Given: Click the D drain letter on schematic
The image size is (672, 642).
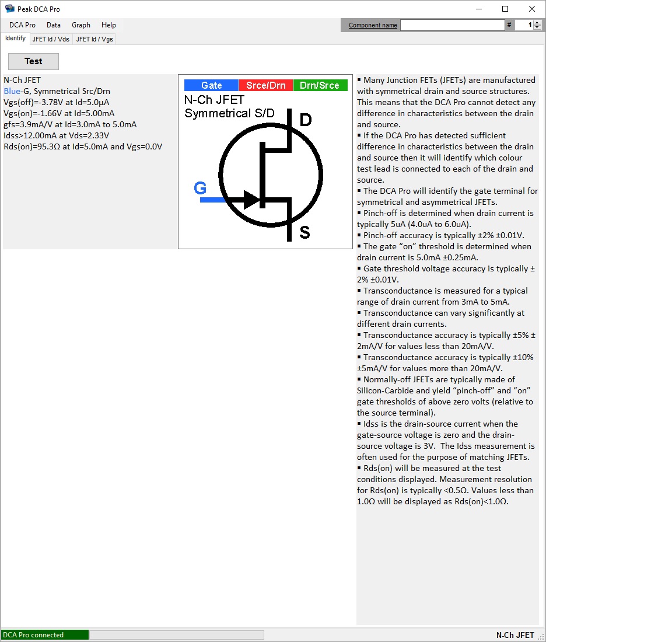Looking at the screenshot, I should tap(306, 120).
